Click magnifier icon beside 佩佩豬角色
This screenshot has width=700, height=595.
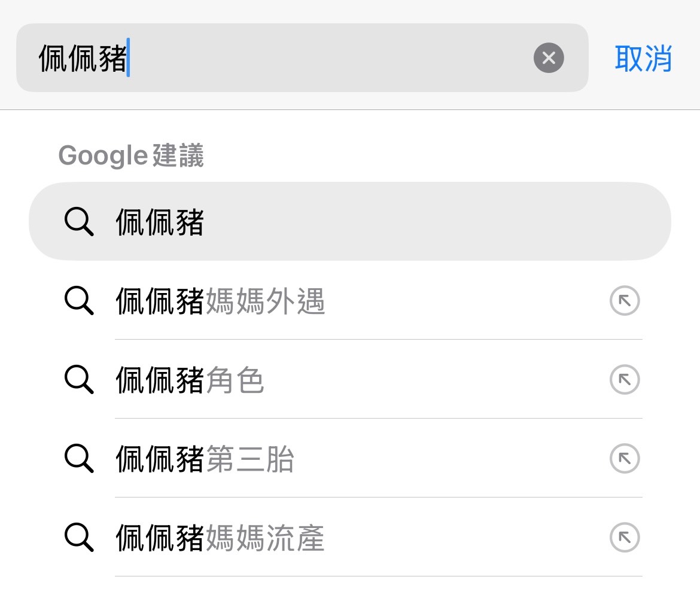(x=79, y=379)
